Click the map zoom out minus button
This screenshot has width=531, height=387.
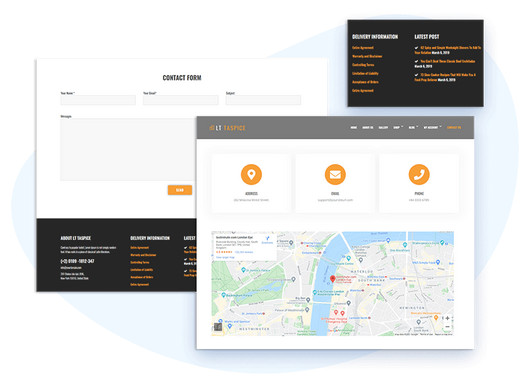[447, 326]
